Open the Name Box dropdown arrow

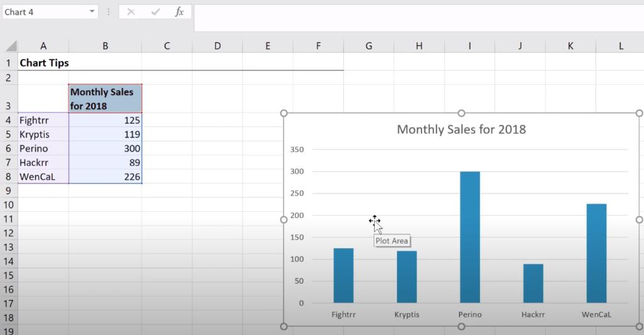(92, 12)
